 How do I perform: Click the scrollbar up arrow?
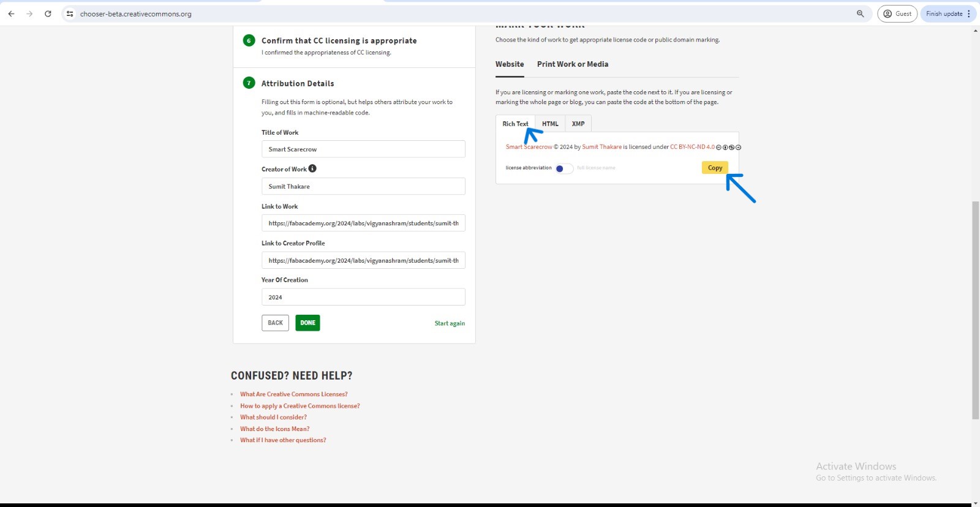(x=976, y=30)
